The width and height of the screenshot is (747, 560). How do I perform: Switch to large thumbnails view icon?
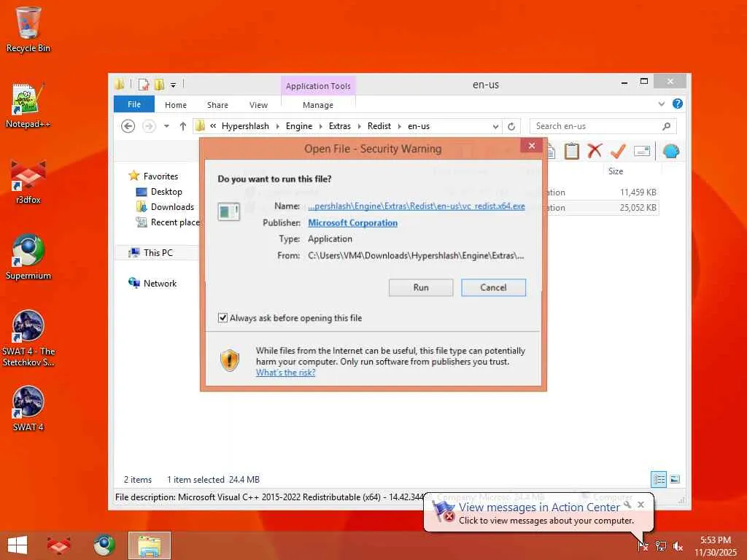click(x=675, y=479)
